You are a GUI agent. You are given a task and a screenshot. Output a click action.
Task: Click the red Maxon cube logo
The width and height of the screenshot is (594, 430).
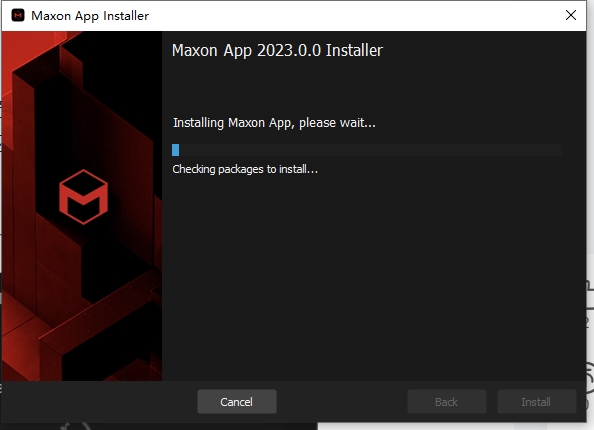[x=84, y=197]
